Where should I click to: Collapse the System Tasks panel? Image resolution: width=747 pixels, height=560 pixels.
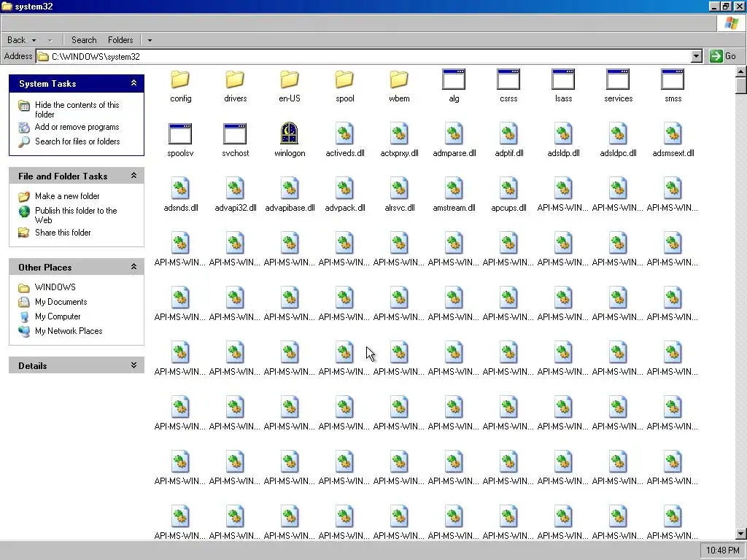tap(134, 83)
